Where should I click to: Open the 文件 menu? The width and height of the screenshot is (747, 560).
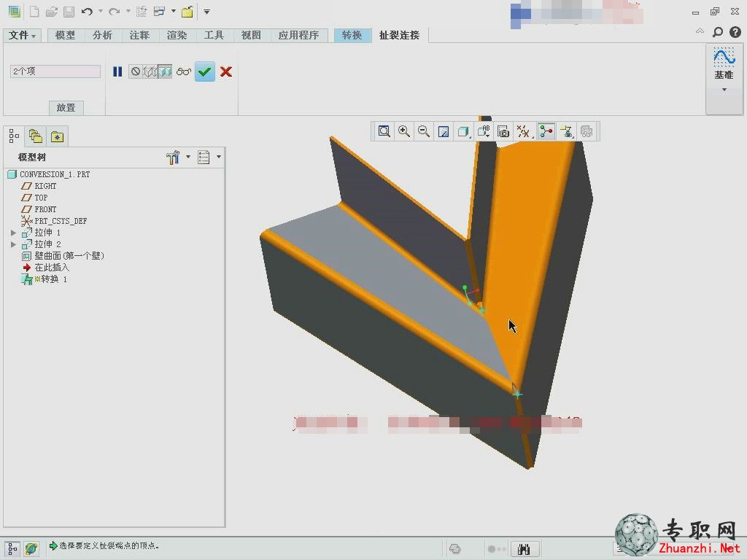click(22, 35)
